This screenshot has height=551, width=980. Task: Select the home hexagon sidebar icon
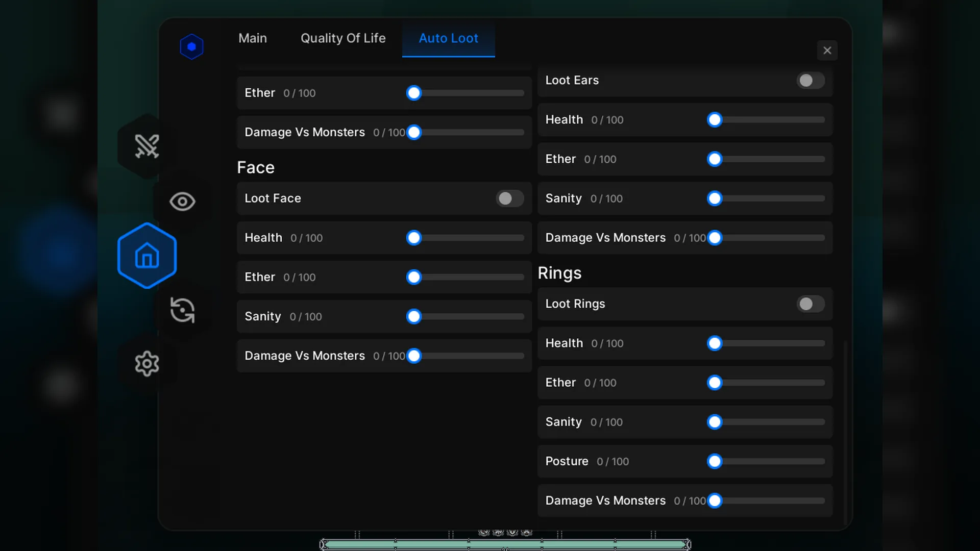[147, 256]
